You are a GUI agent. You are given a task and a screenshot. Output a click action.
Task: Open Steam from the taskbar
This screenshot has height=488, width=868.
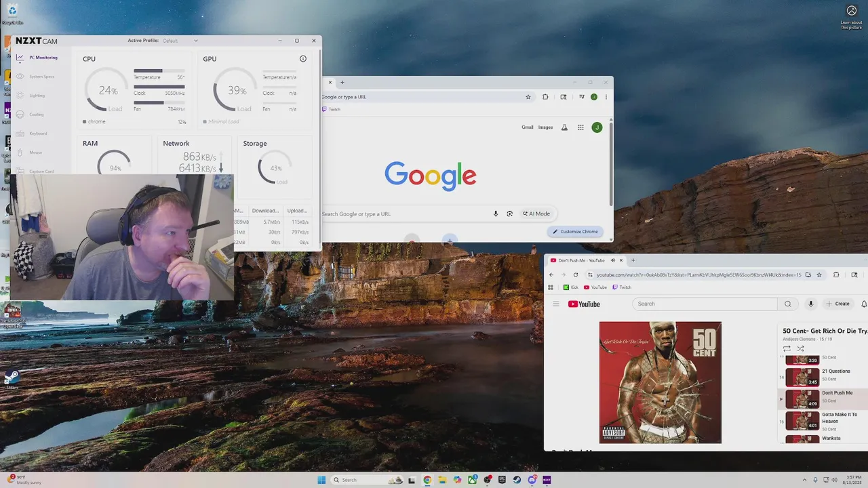pos(517,480)
